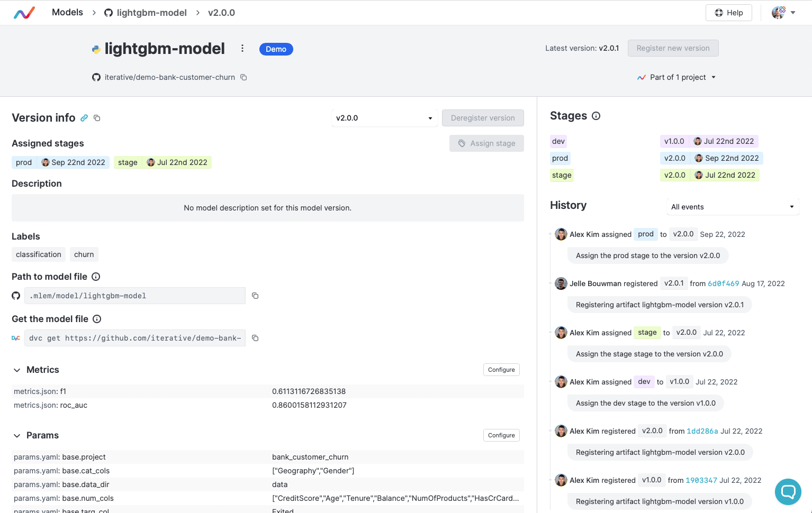Click v2.0.0 version tag in prod row
The width and height of the screenshot is (812, 513).
675,158
